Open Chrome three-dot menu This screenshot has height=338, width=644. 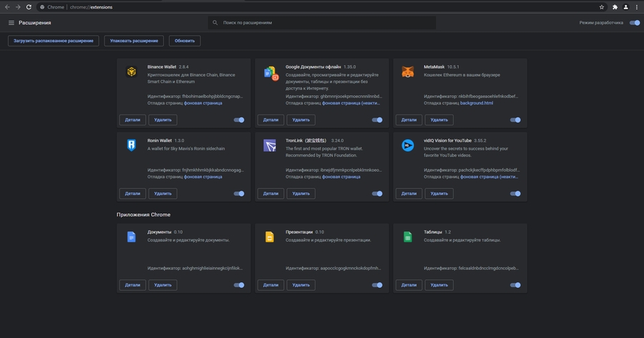[x=638, y=6]
